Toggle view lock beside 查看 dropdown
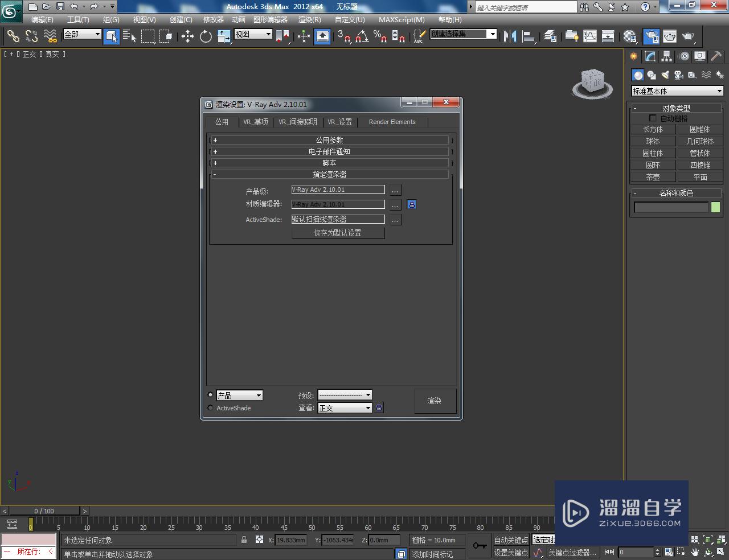 pyautogui.click(x=379, y=407)
